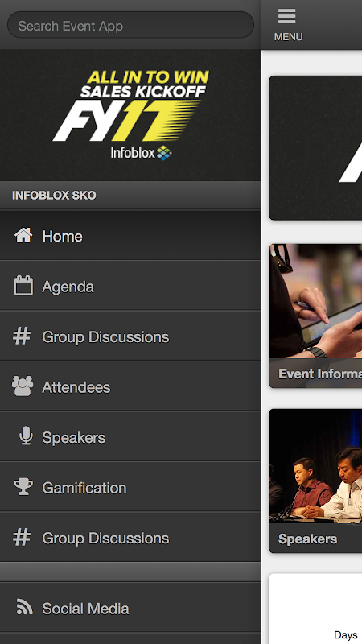362x644 pixels.
Task: Click the second Group Discussions hashtag icon
Action: pyautogui.click(x=22, y=538)
